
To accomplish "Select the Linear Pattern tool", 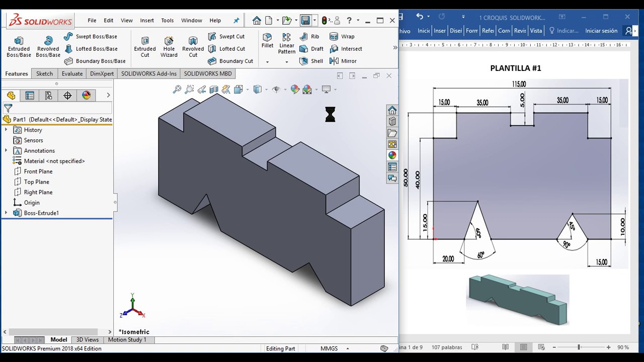I will [x=286, y=44].
